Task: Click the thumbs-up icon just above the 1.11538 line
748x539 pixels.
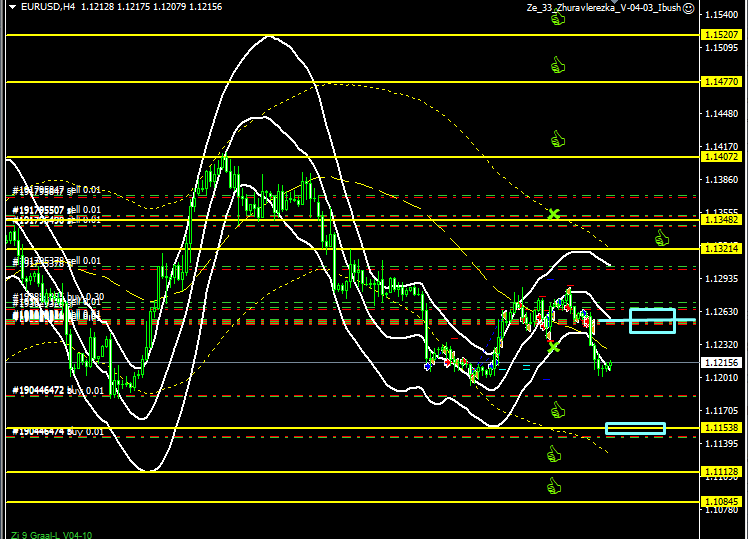Action: coord(558,410)
